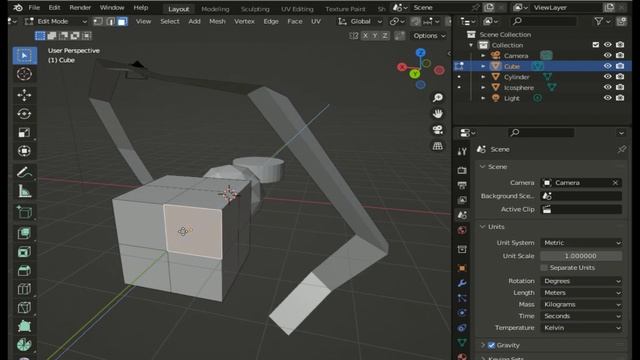Viewport: 640px width, 360px height.
Task: Select the Loop Cut tool
Action: (24, 289)
